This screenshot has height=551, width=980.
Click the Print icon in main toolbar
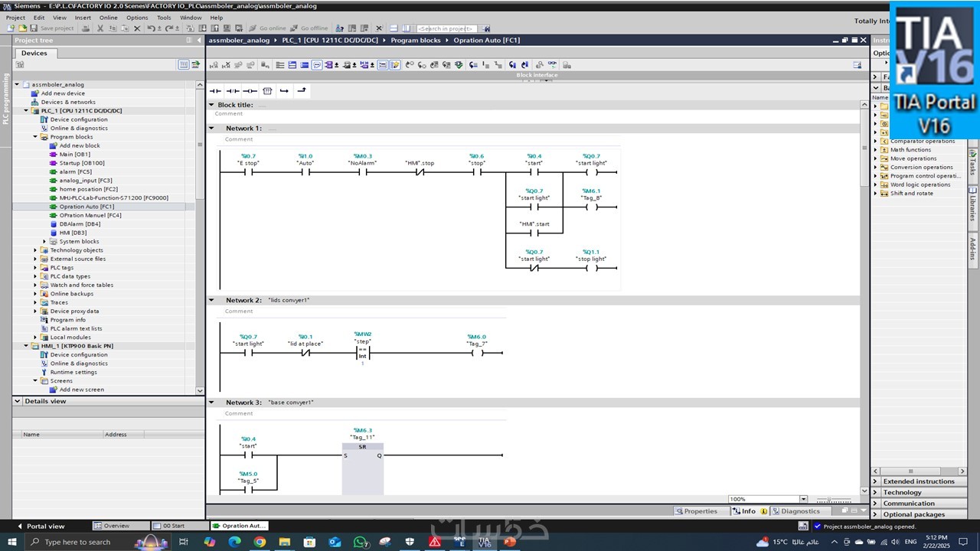86,28
